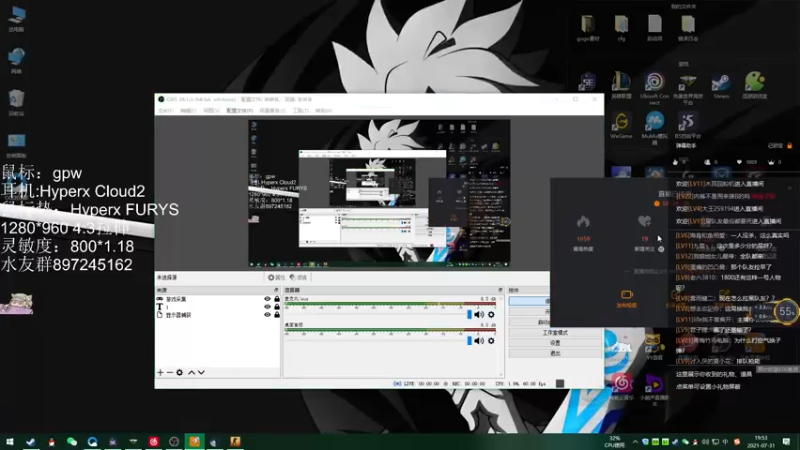Click the orange lock icon in danmaku helper
This screenshot has height=450, width=800.
pos(789,145)
